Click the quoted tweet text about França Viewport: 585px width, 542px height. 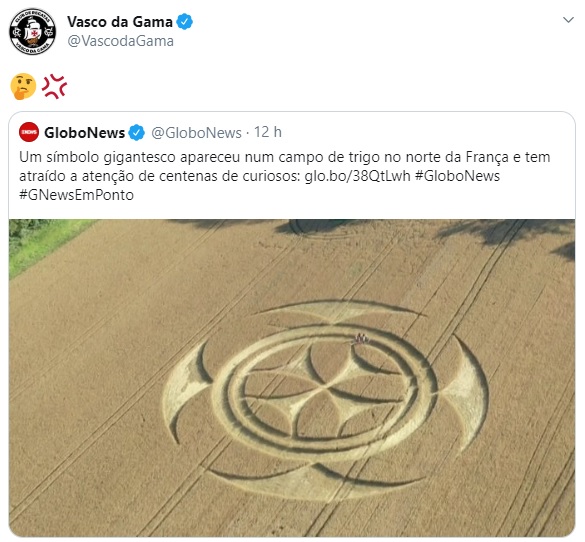click(285, 176)
